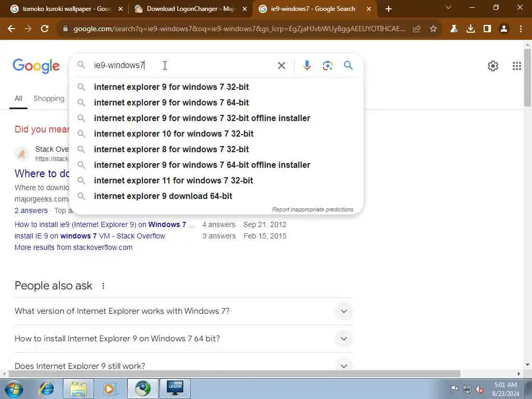Open the Chrome three-dot menu
The height and width of the screenshot is (399, 532).
pos(521,29)
